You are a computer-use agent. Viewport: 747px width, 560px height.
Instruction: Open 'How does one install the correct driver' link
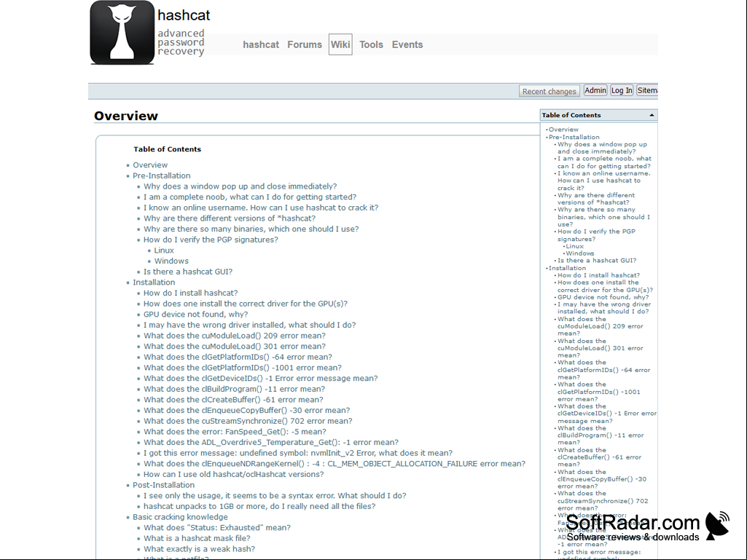coord(246,304)
